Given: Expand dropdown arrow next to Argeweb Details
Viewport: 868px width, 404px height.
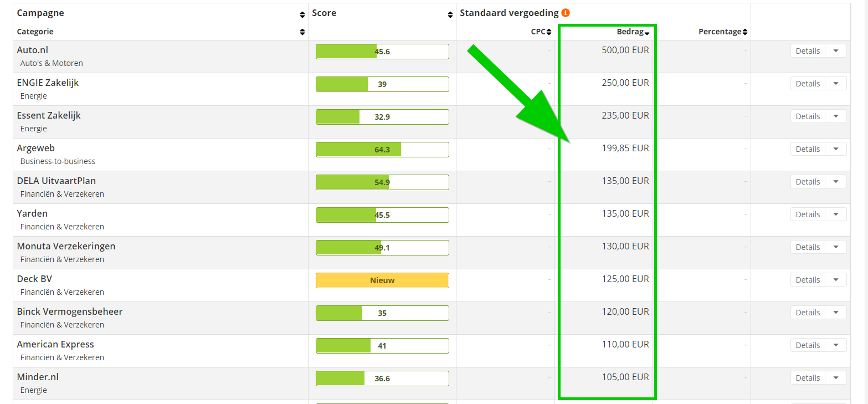Looking at the screenshot, I should (x=836, y=149).
